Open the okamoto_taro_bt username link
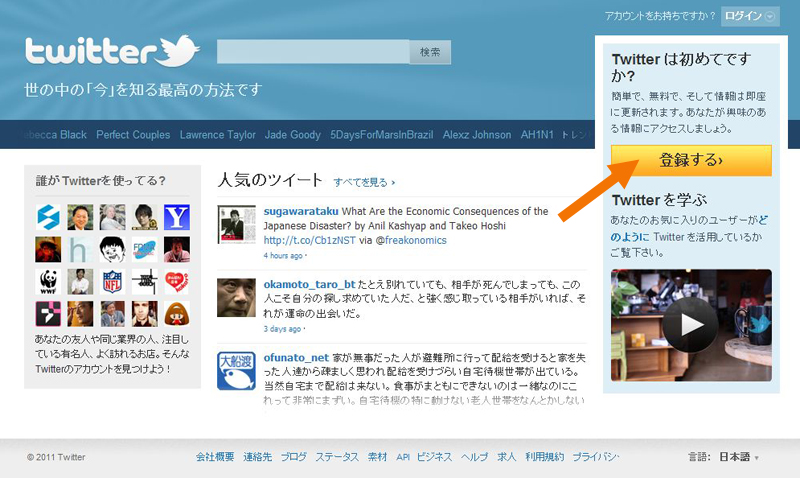 (309, 284)
